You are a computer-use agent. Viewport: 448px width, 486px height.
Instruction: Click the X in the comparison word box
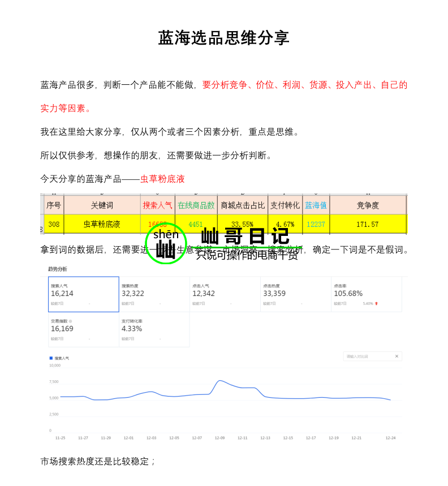(x=397, y=356)
